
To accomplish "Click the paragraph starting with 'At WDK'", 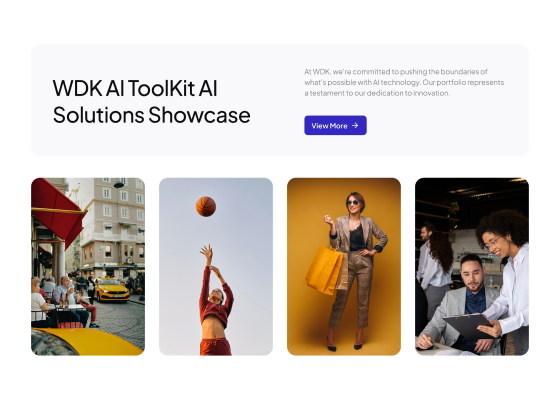I will pos(404,82).
